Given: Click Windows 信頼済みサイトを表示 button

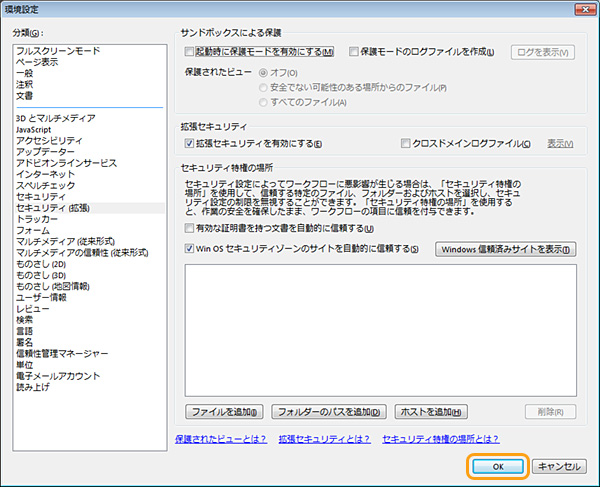Looking at the screenshot, I should 506,249.
